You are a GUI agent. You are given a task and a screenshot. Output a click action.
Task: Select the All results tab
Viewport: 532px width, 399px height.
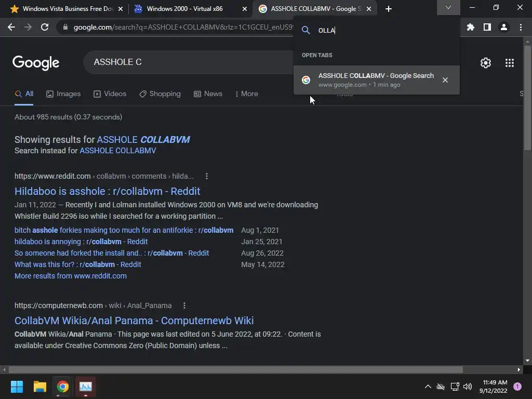point(24,94)
